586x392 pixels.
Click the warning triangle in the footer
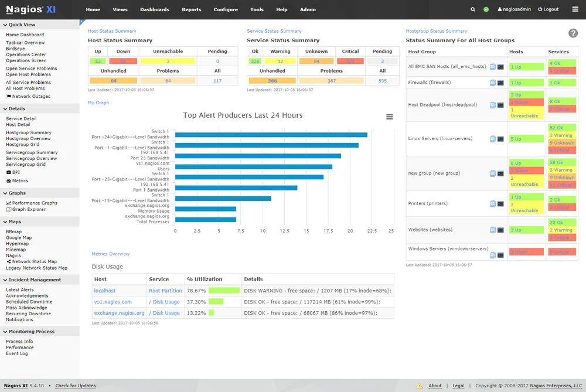point(419,386)
